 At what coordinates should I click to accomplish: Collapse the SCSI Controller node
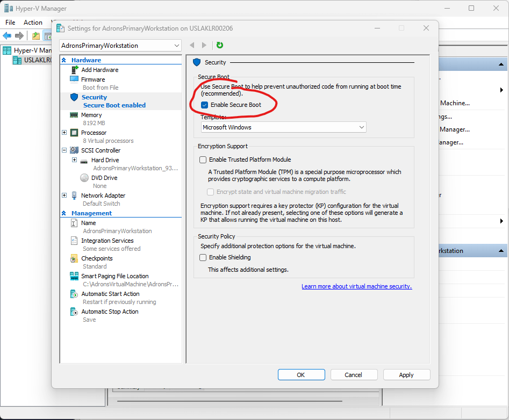(64, 150)
